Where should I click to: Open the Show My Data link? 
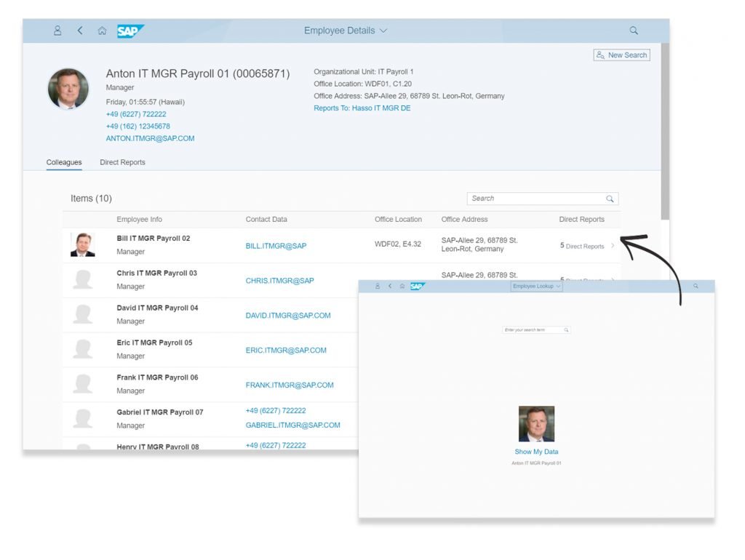pos(536,451)
